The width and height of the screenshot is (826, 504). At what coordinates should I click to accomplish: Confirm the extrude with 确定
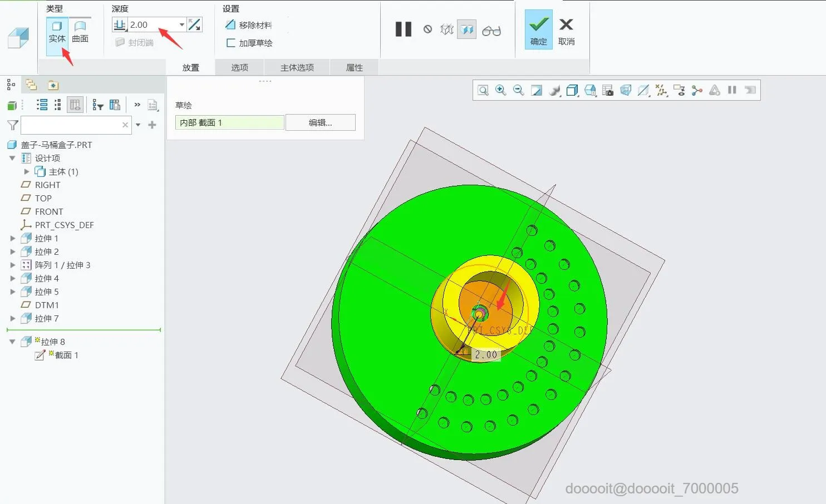click(x=539, y=29)
